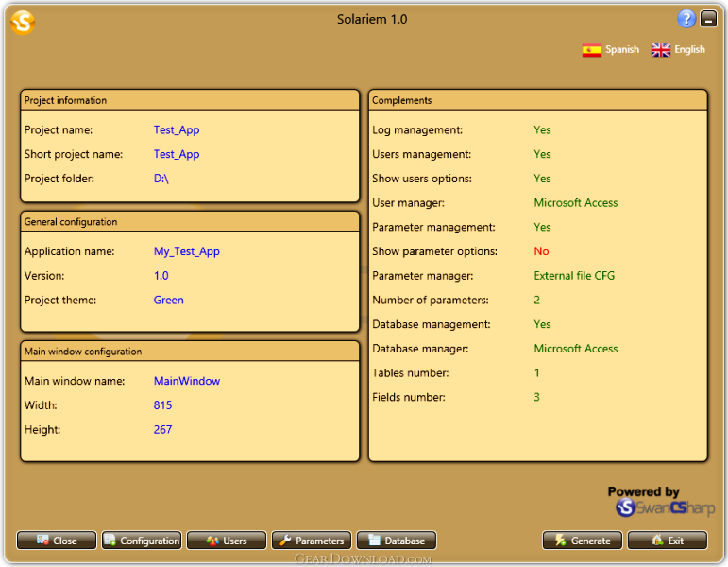728x567 pixels.
Task: Click Database management Yes value
Action: [x=542, y=324]
